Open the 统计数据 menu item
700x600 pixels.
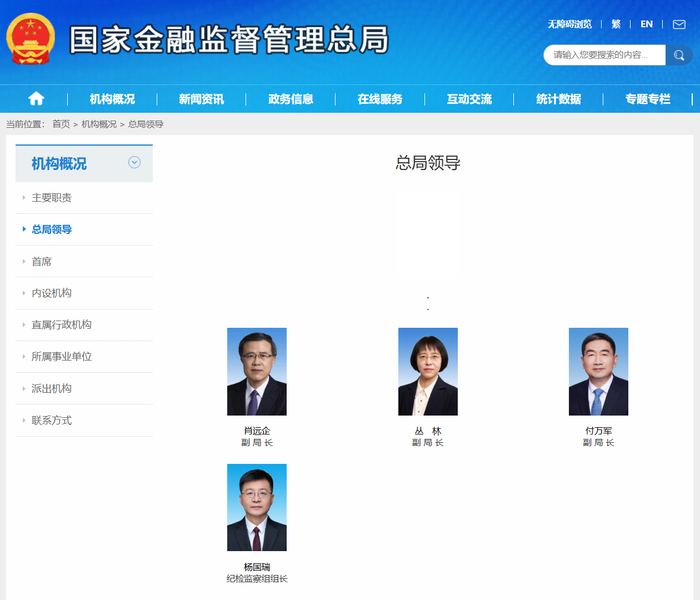click(558, 99)
